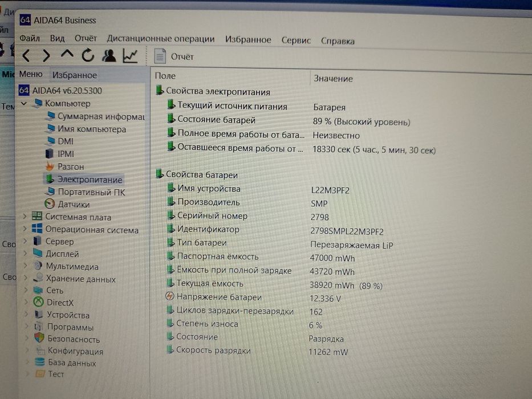The width and height of the screenshot is (532, 399).
Task: Click the DirectX Xbox-style icon
Action: pos(38,302)
